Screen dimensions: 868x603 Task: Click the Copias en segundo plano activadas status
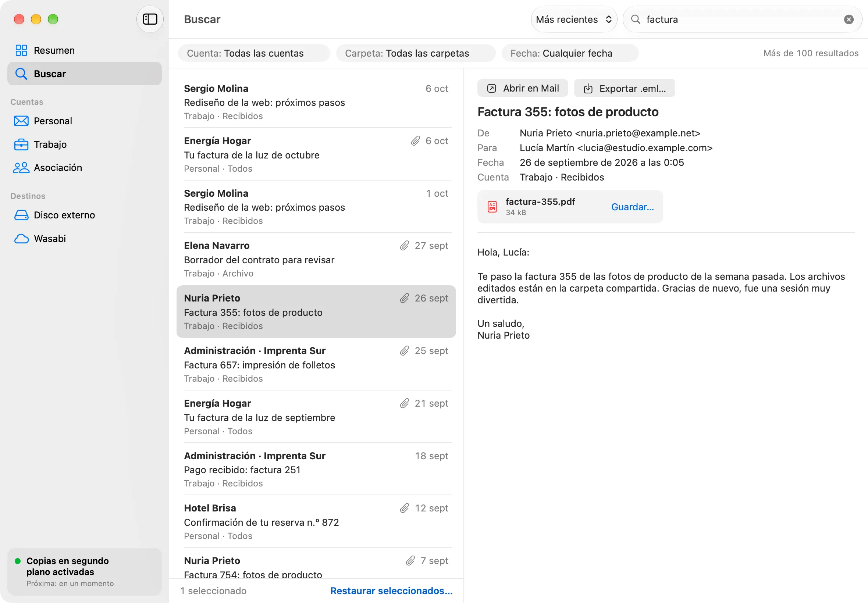tap(84, 572)
